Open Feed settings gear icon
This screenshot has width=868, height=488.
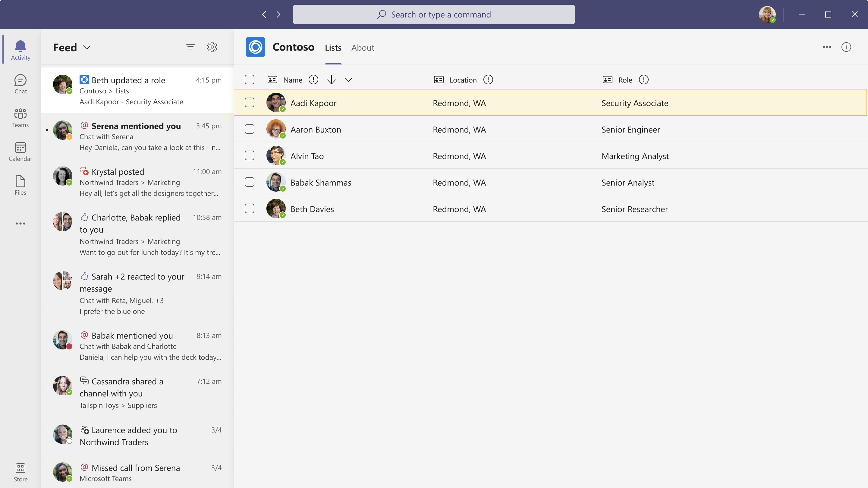[212, 46]
